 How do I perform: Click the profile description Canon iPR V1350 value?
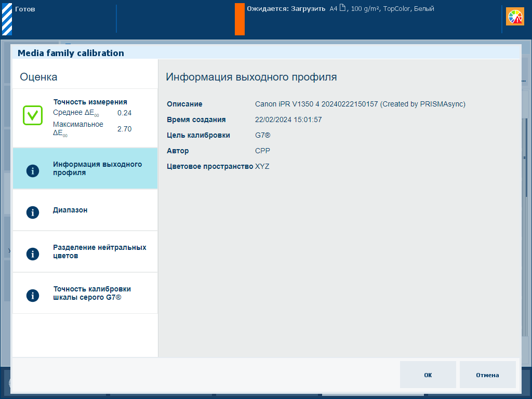tap(360, 104)
